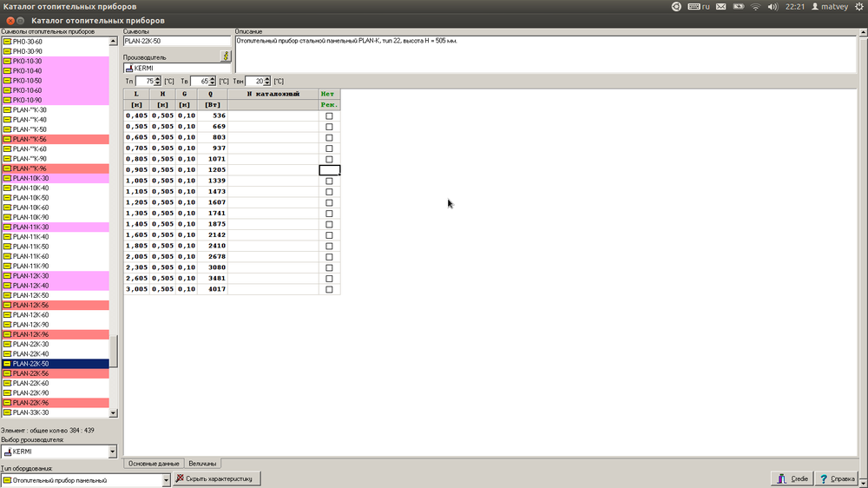Click the manufacturer info icon button

click(226, 56)
